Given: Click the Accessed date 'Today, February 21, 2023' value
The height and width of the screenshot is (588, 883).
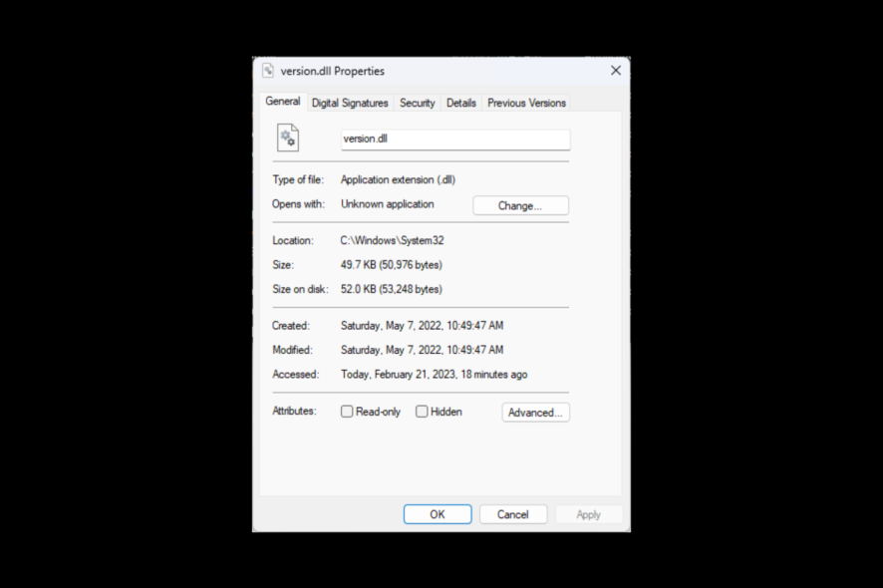Looking at the screenshot, I should point(435,375).
